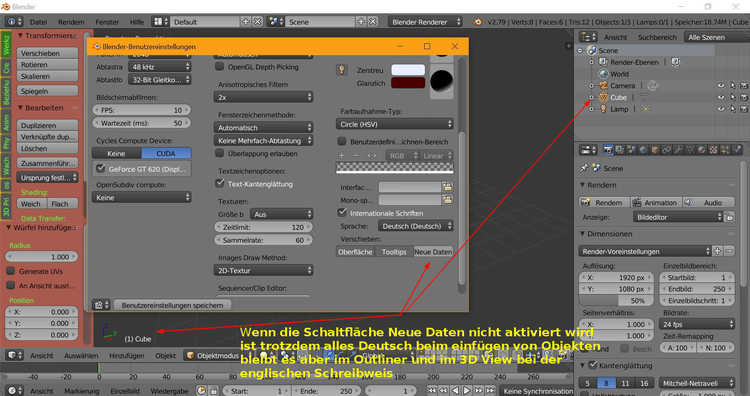Screen dimensions: 750x396
Task: Open the Fenster menu
Action: (107, 22)
